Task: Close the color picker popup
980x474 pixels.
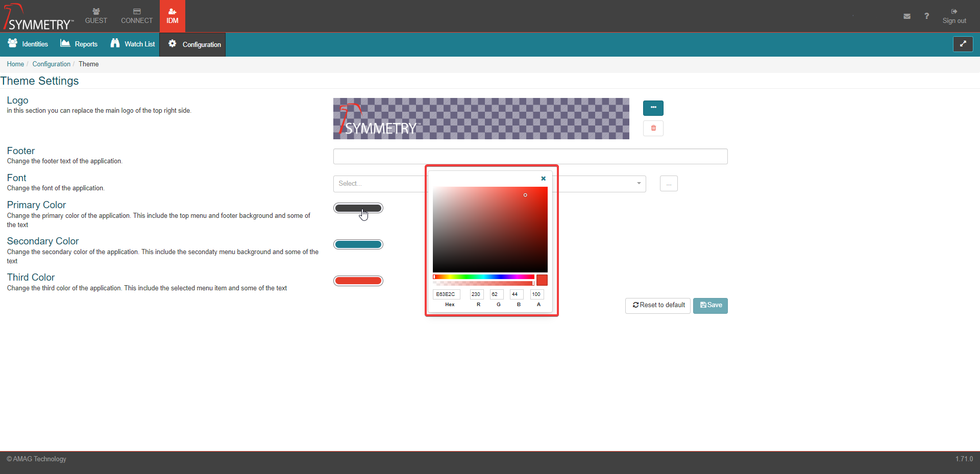Action: (x=543, y=179)
